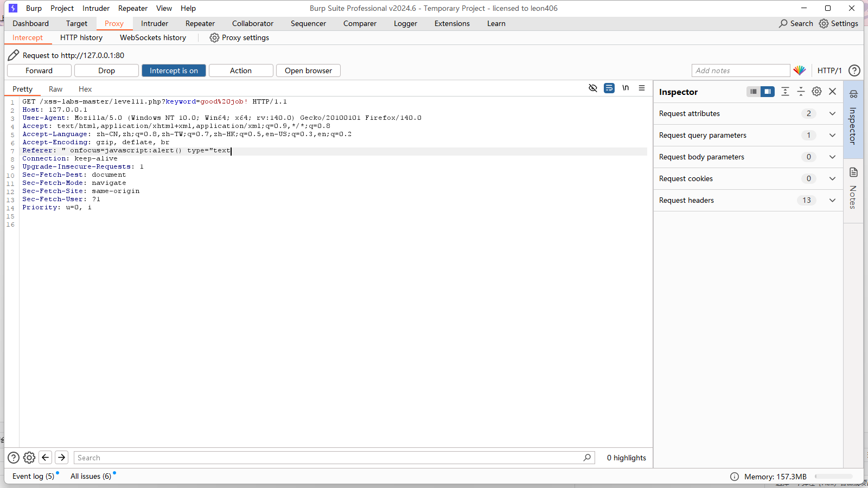Image resolution: width=868 pixels, height=488 pixels.
Task: Switch to the Dashboard tab
Action: coord(31,23)
